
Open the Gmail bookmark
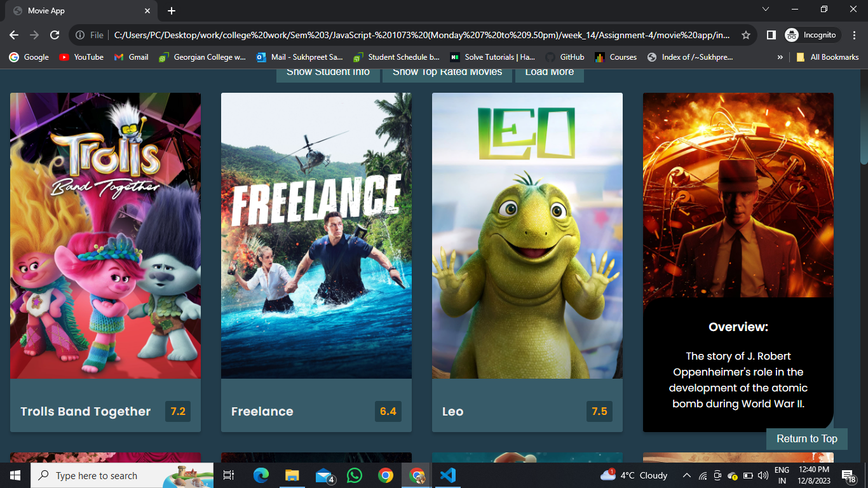(132, 57)
